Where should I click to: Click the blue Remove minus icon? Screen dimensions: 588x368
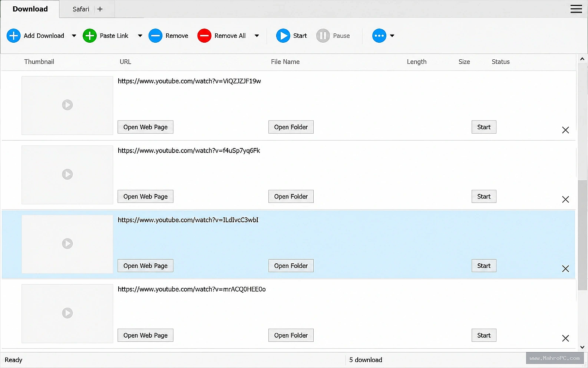155,36
